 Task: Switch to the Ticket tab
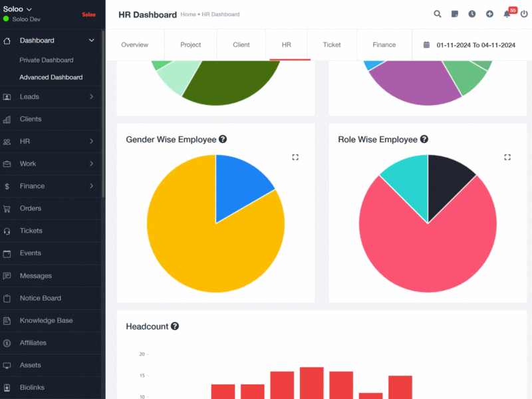click(332, 45)
